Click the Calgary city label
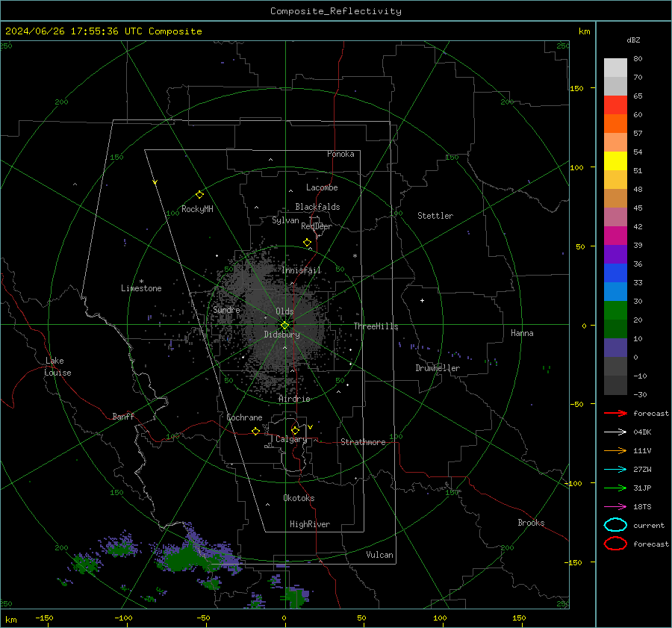This screenshot has width=672, height=628. [291, 439]
